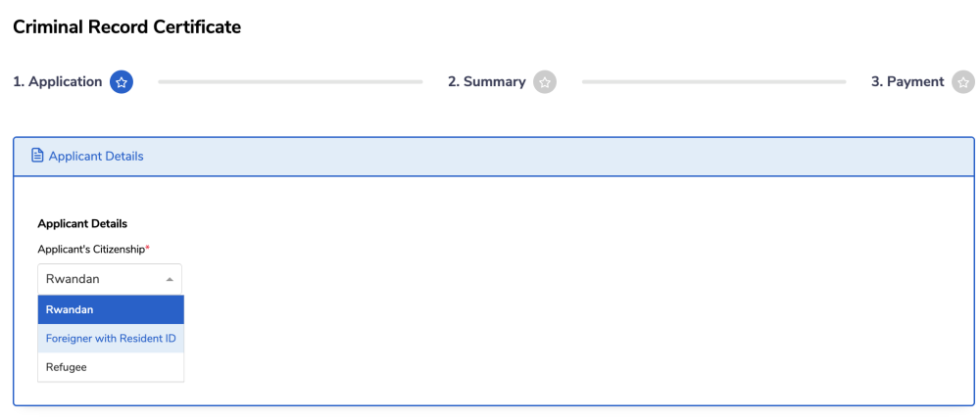
Task: Click the bold Applicant Details subheading
Action: [x=82, y=224]
